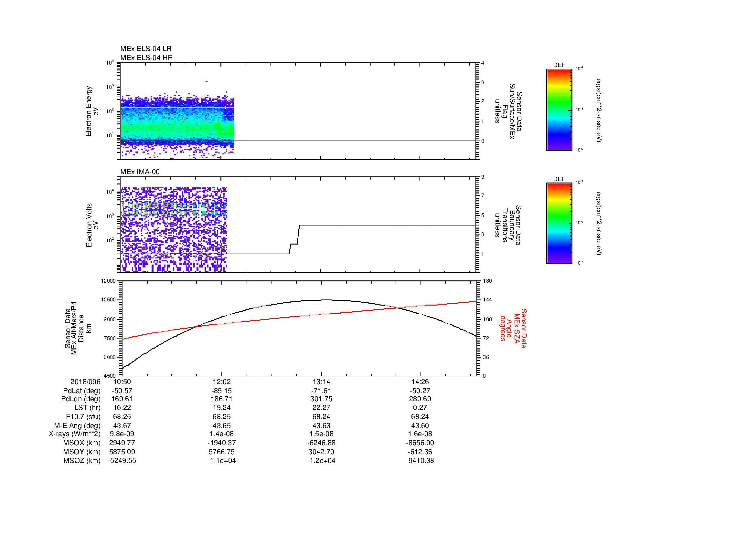Click the date label '2018/096'
Viewport: 756px width, 534px height.
tap(85, 382)
